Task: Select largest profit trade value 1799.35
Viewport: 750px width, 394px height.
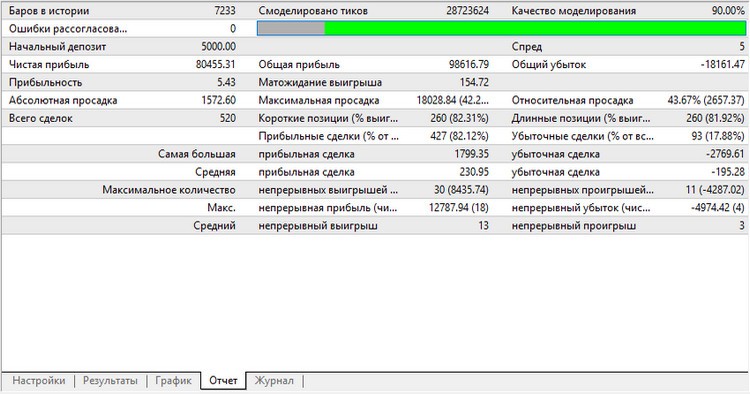Action: click(x=472, y=154)
